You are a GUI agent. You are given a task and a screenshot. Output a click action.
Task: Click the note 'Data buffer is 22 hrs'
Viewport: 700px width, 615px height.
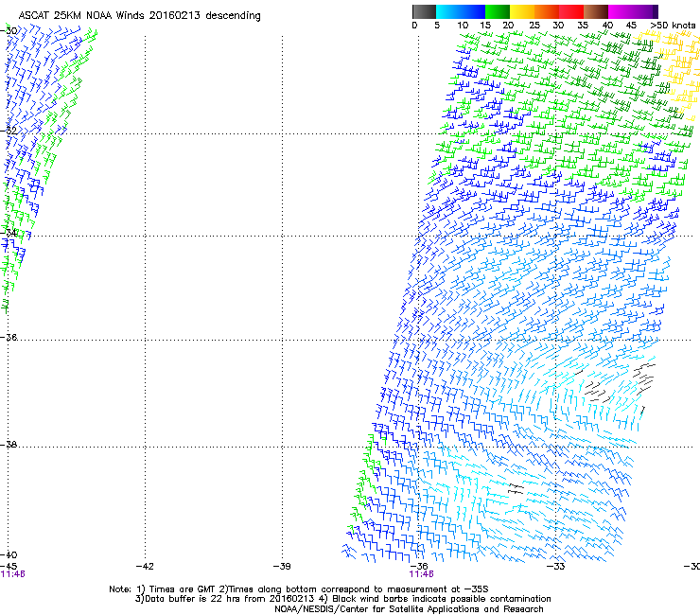(193, 599)
